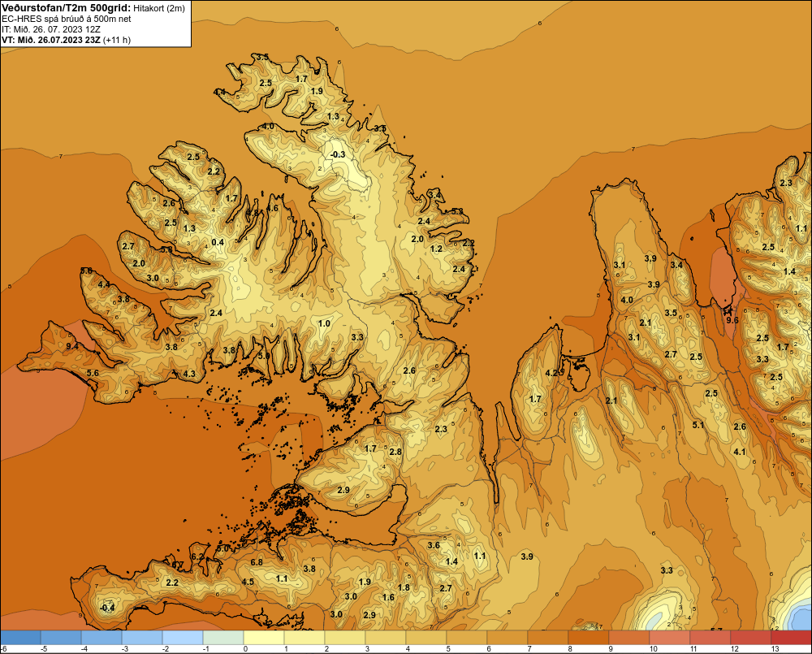Click the '1.6' temperature value on the map
The height and width of the screenshot is (654, 812).
(x=388, y=597)
